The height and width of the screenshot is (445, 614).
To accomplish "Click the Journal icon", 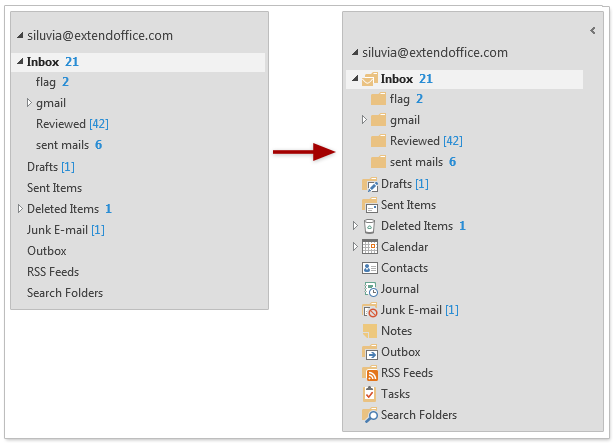I will (x=370, y=289).
